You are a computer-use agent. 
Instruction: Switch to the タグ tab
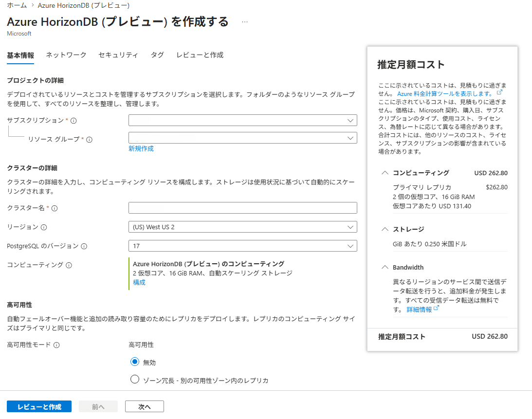point(157,55)
